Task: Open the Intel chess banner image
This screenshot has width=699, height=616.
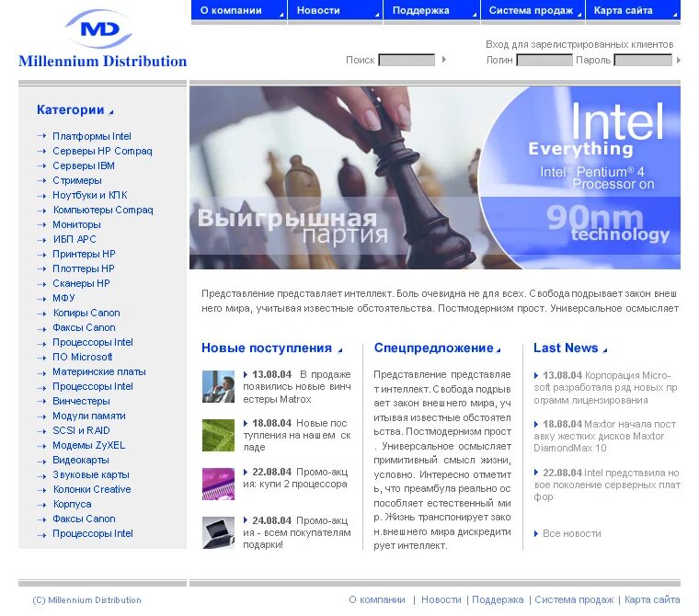Action: coord(435,177)
